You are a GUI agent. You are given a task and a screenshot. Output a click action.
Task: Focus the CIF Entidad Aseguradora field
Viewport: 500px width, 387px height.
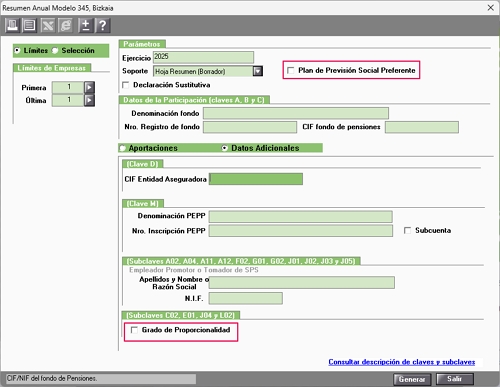(256, 179)
